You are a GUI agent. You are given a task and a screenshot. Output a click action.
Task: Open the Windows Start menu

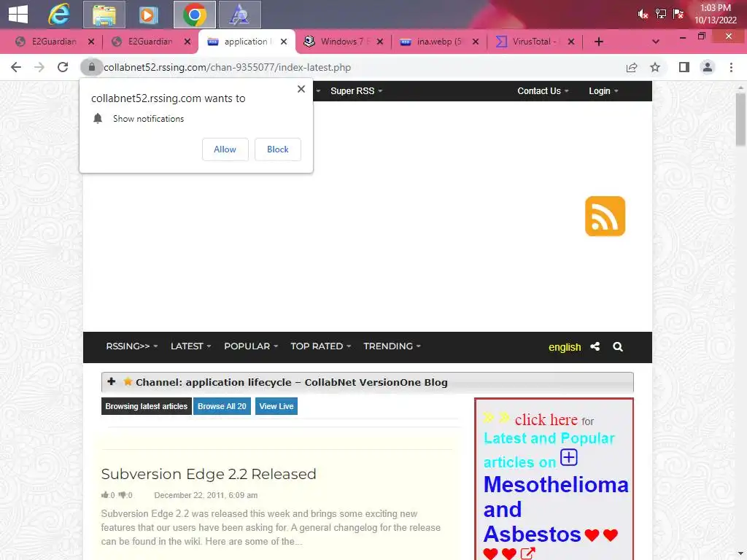(x=18, y=15)
